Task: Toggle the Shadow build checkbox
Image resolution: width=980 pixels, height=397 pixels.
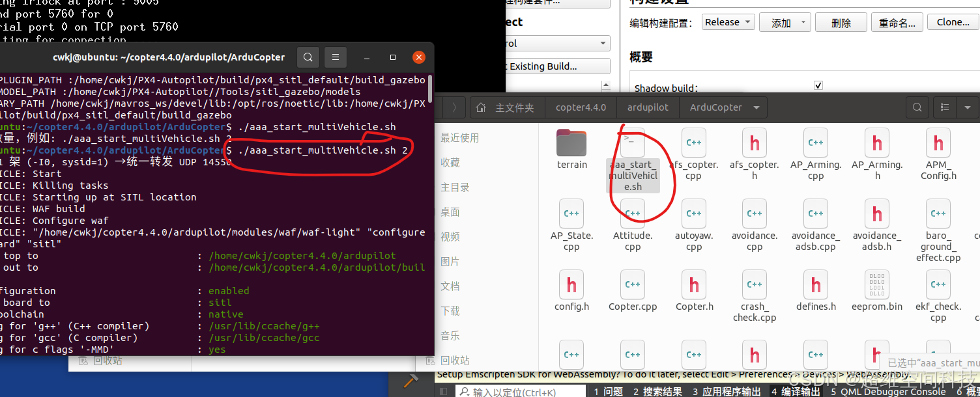Action: pyautogui.click(x=818, y=85)
